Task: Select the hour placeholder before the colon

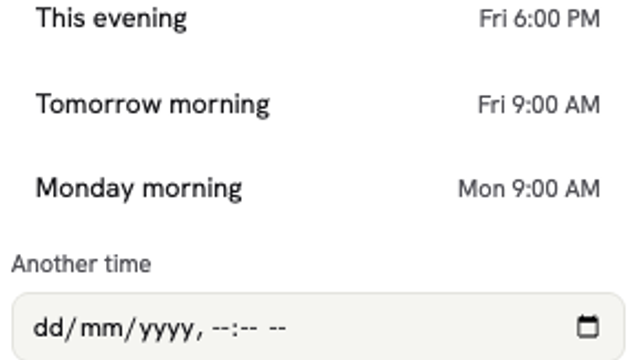Action: point(221,328)
